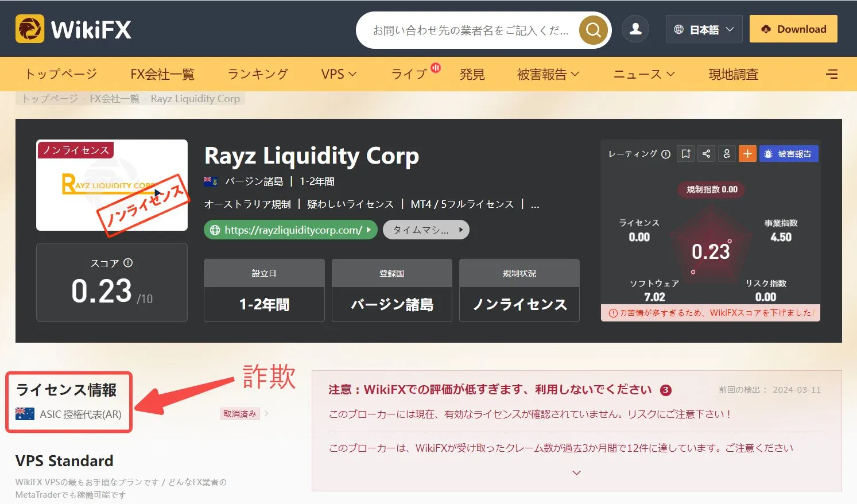The height and width of the screenshot is (504, 857).
Task: Click the Download button
Action: (x=793, y=29)
